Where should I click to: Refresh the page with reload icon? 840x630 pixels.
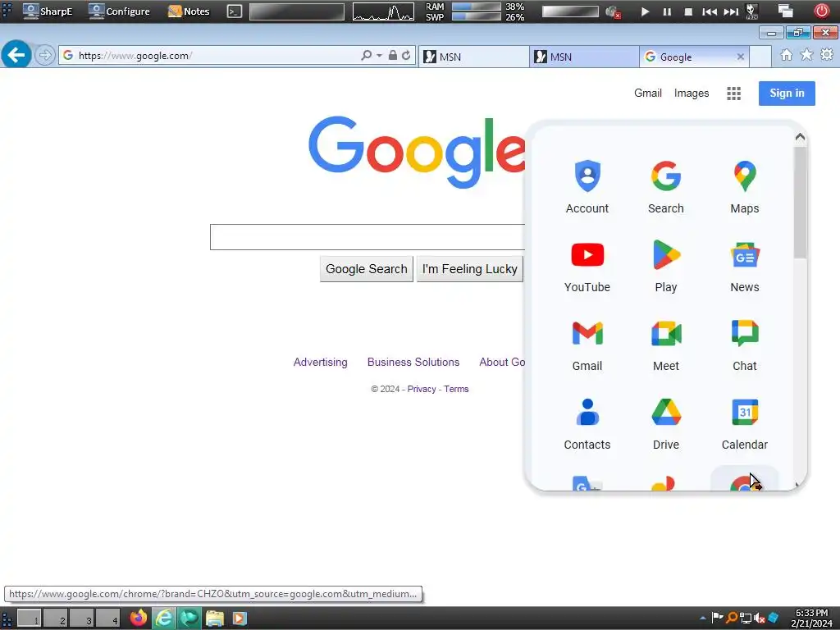point(406,55)
